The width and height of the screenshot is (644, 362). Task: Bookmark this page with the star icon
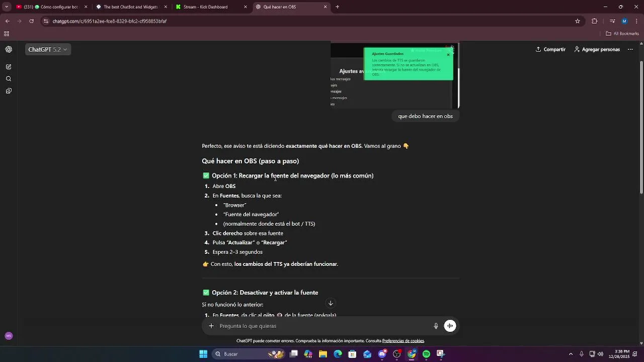click(x=578, y=21)
